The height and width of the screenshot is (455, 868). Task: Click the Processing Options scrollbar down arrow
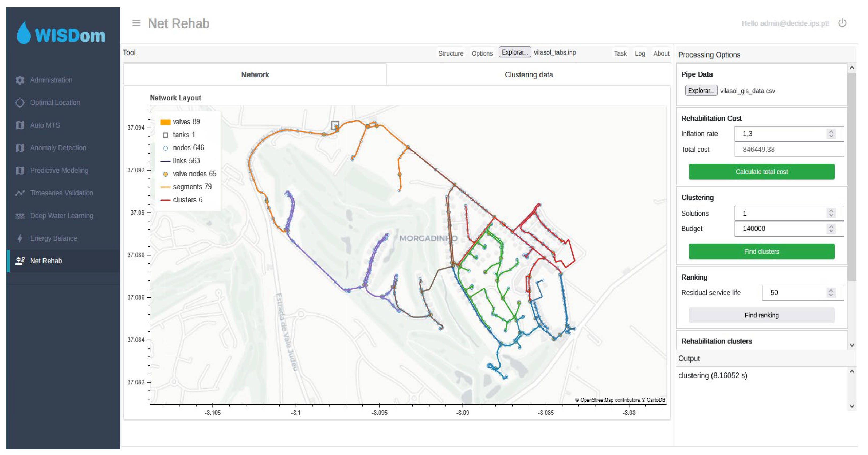pos(851,345)
